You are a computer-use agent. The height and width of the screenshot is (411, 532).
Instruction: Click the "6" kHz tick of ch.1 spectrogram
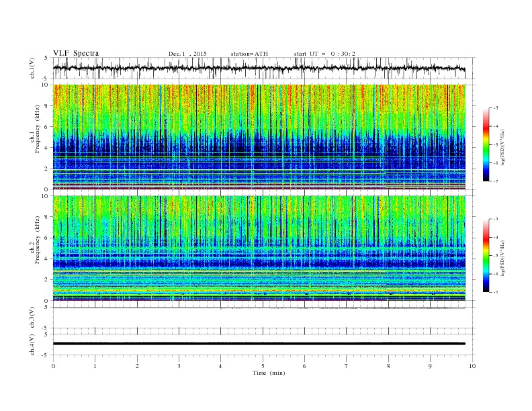[47, 127]
